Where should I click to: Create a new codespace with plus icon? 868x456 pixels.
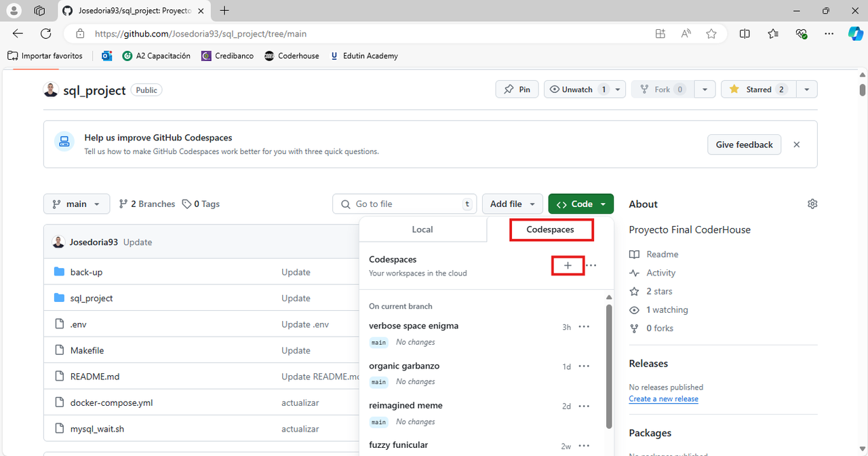568,265
